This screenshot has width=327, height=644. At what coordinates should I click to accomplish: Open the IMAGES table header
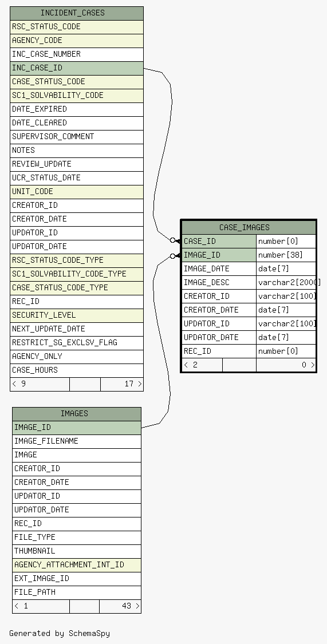coord(76,414)
